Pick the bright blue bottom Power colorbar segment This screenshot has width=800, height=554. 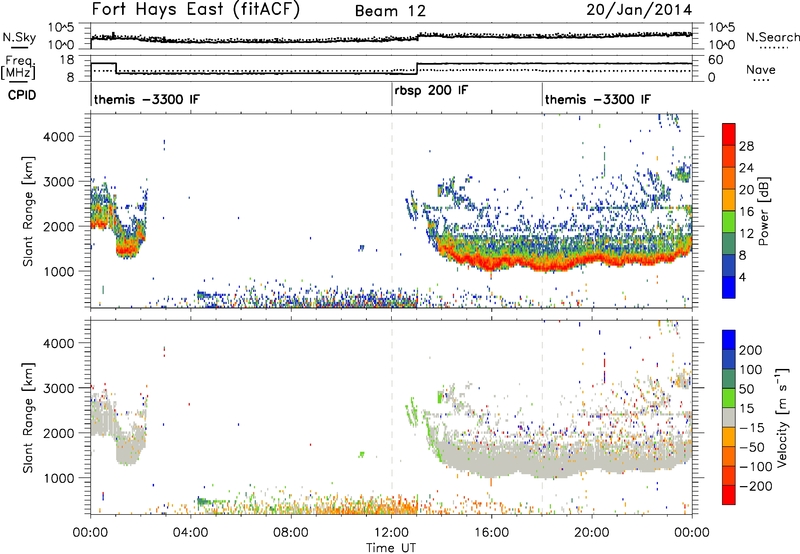(x=729, y=287)
